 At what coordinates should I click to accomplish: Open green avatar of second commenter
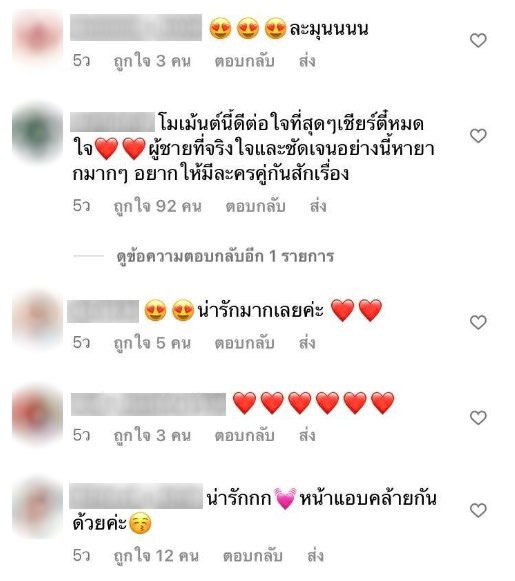tap(37, 133)
